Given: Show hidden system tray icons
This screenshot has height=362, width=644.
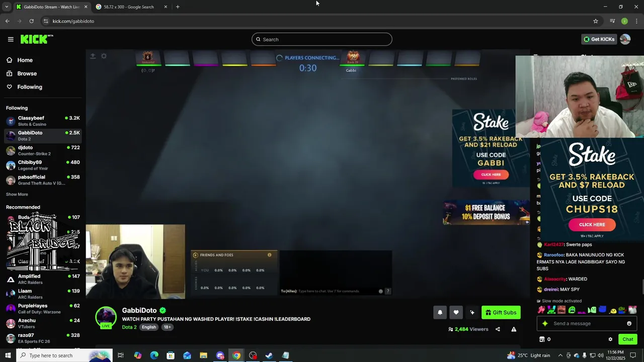Looking at the screenshot, I should click(x=560, y=355).
